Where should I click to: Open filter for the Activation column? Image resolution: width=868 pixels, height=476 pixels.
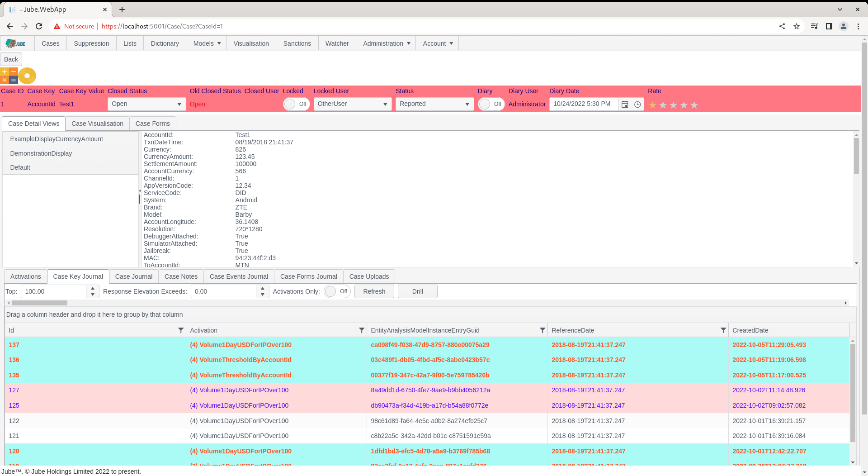[362, 330]
